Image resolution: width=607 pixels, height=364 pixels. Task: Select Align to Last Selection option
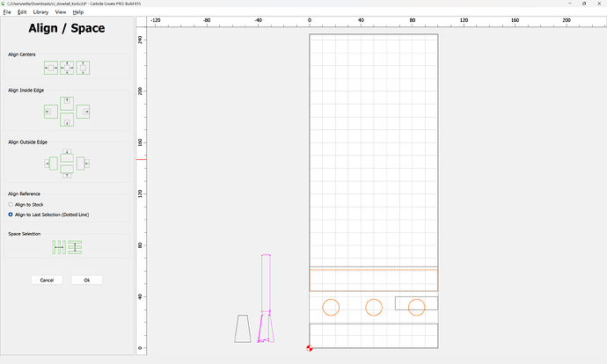[48, 215]
